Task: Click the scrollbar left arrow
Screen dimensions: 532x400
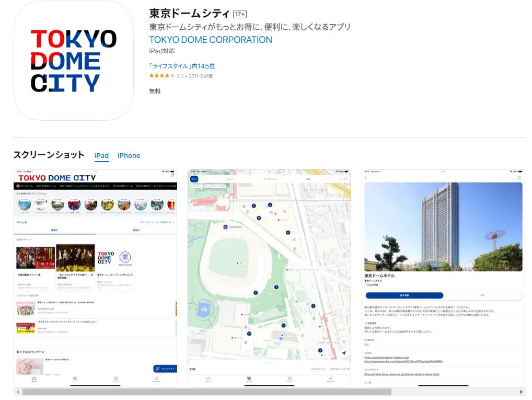Action: pos(18,392)
